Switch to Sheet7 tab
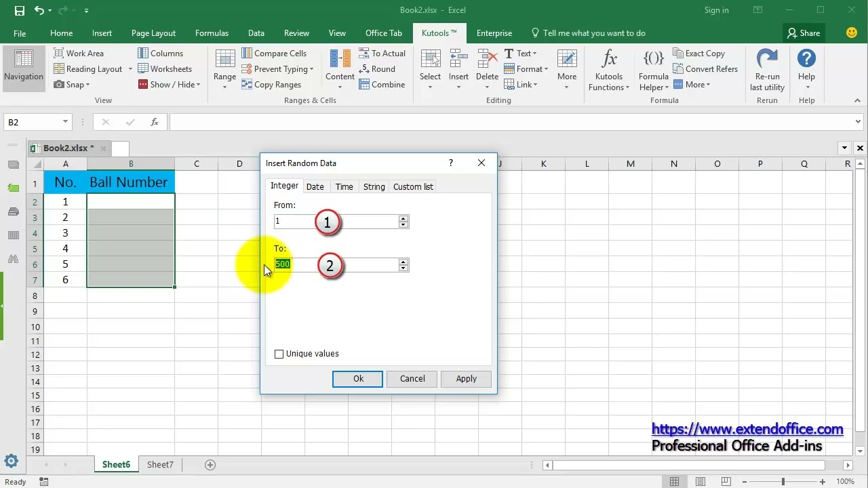Viewport: 868px width, 488px height. (160, 464)
